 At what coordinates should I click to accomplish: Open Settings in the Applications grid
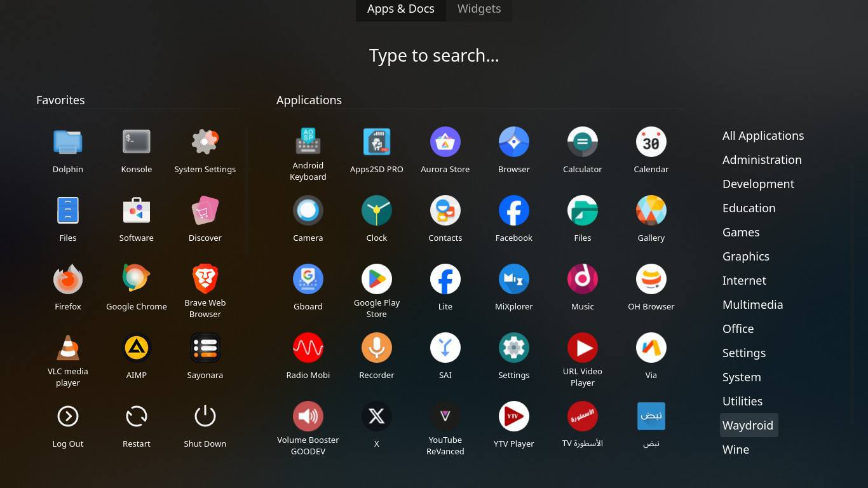514,348
